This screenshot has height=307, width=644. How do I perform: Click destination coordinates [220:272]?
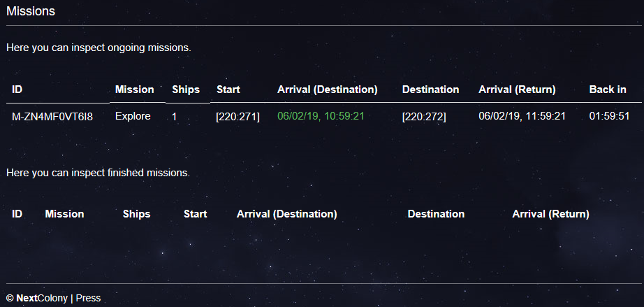(x=424, y=116)
